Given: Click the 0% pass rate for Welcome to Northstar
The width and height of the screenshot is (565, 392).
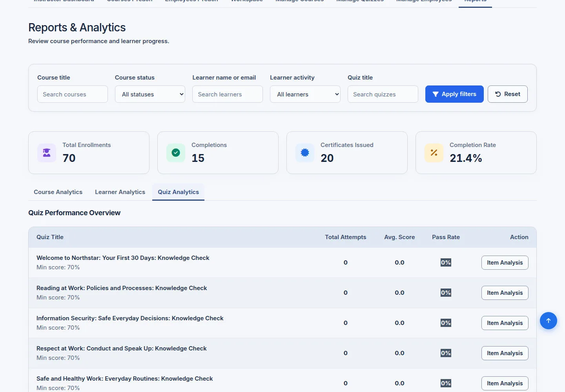Looking at the screenshot, I should tap(446, 263).
